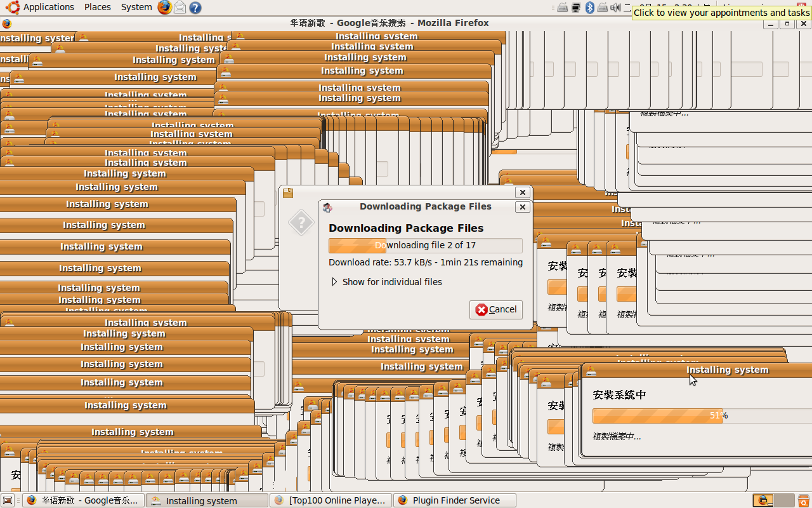Click keyboard tray icon right of Bluetooth
Screen dimensions: 812x508
tap(602, 8)
